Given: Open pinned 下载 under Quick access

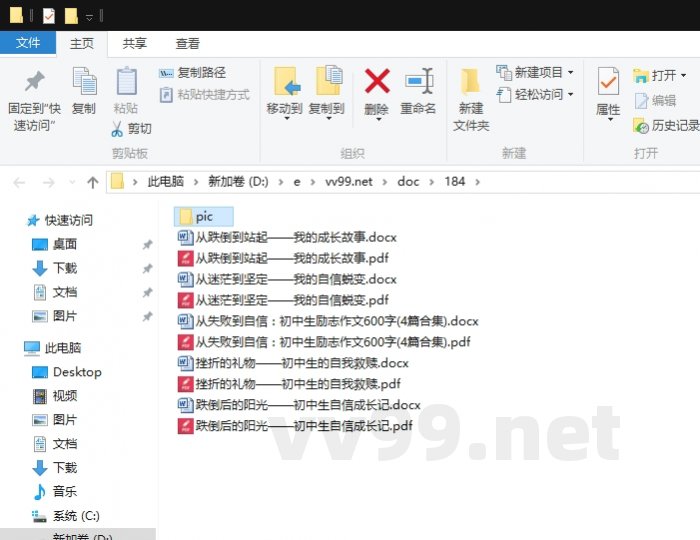Looking at the screenshot, I should [55, 268].
